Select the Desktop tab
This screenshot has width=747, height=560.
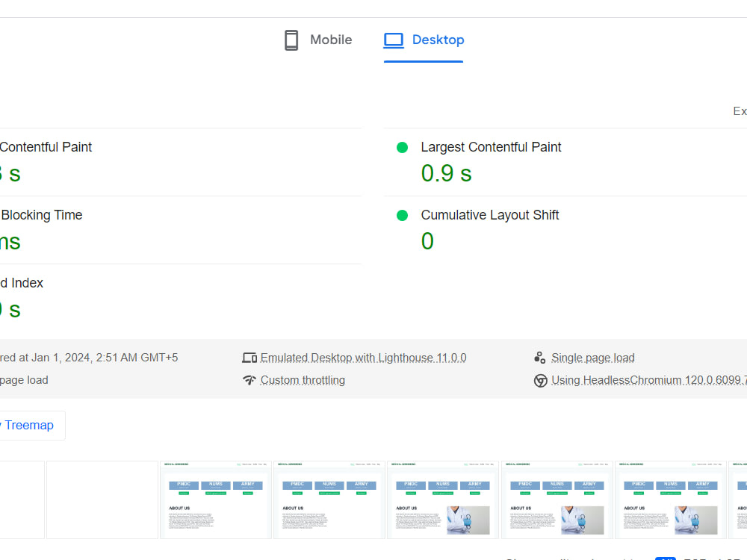(424, 40)
